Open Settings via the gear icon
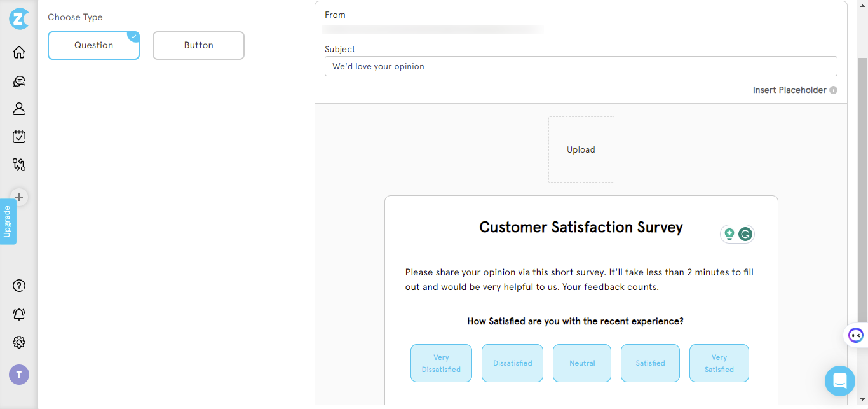868x409 pixels. 18,343
